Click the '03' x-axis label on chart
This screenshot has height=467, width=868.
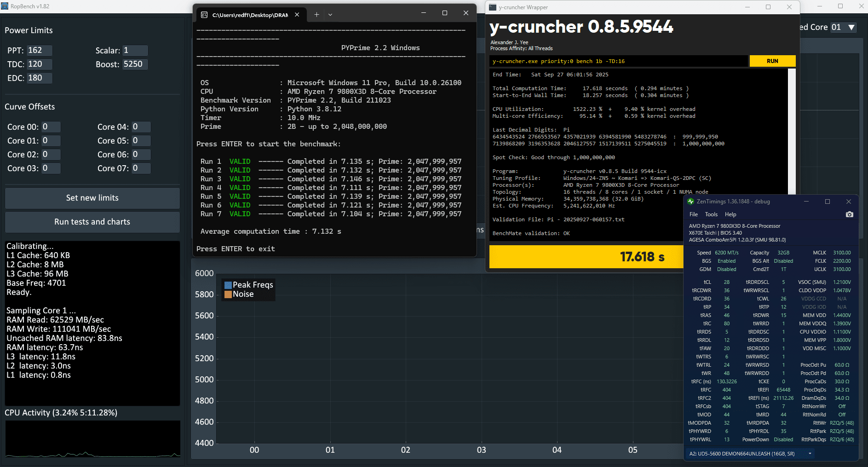pos(481,450)
